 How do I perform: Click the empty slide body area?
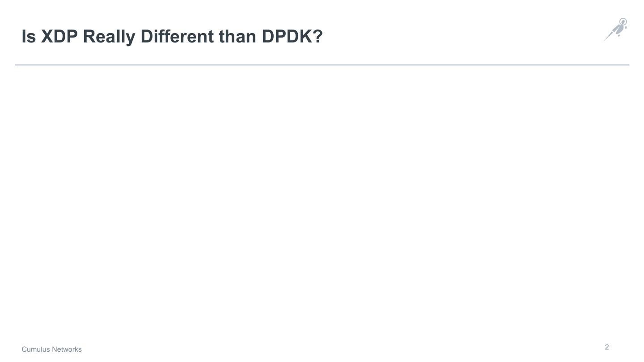tap(322, 201)
